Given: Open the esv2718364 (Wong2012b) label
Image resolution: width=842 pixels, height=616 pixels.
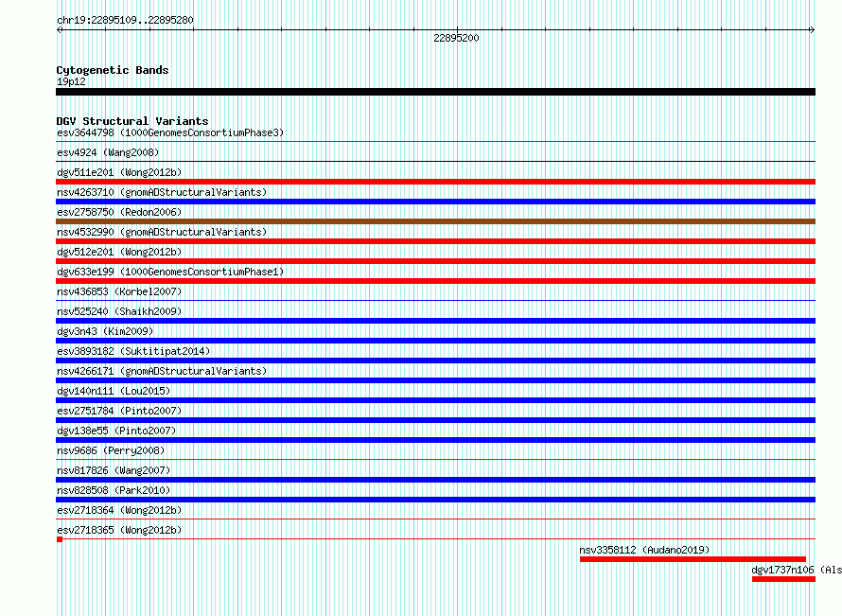Looking at the screenshot, I should tap(119, 510).
